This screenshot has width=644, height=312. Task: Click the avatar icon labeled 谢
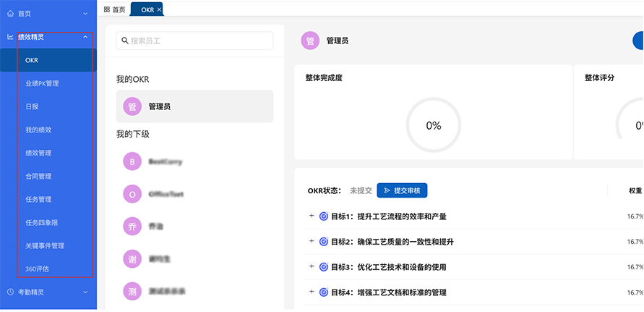(x=132, y=258)
